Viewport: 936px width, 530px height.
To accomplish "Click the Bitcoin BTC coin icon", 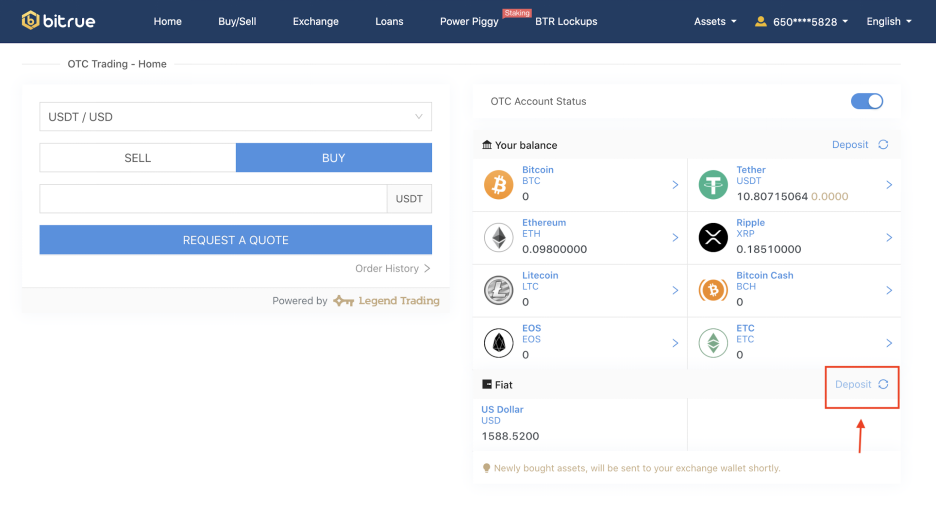I will pos(498,185).
